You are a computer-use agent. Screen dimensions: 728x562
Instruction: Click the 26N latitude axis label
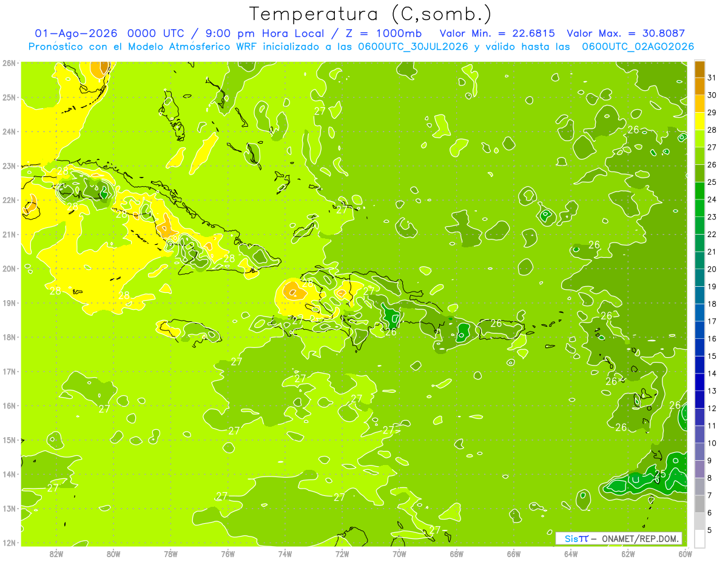(x=9, y=63)
